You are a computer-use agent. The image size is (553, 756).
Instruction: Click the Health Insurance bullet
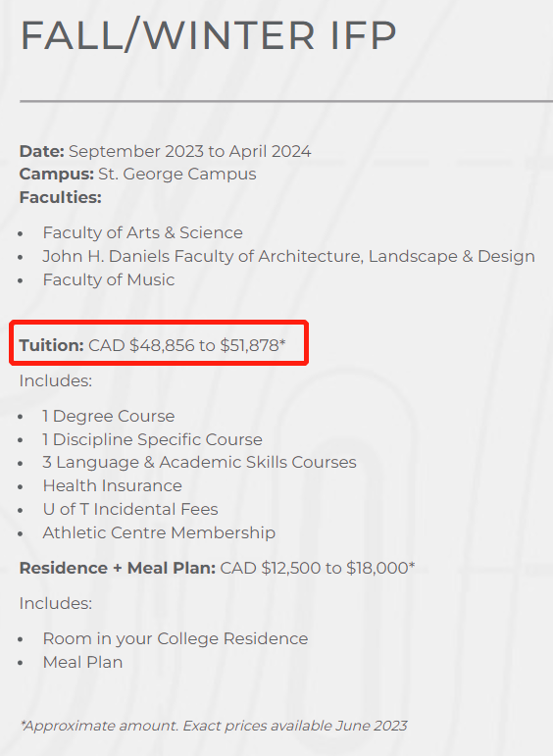(113, 486)
